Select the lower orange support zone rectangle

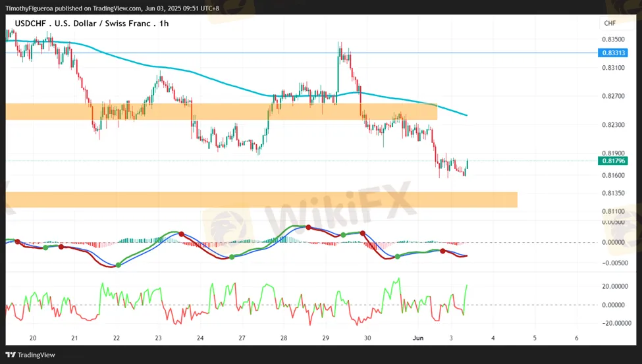point(263,199)
